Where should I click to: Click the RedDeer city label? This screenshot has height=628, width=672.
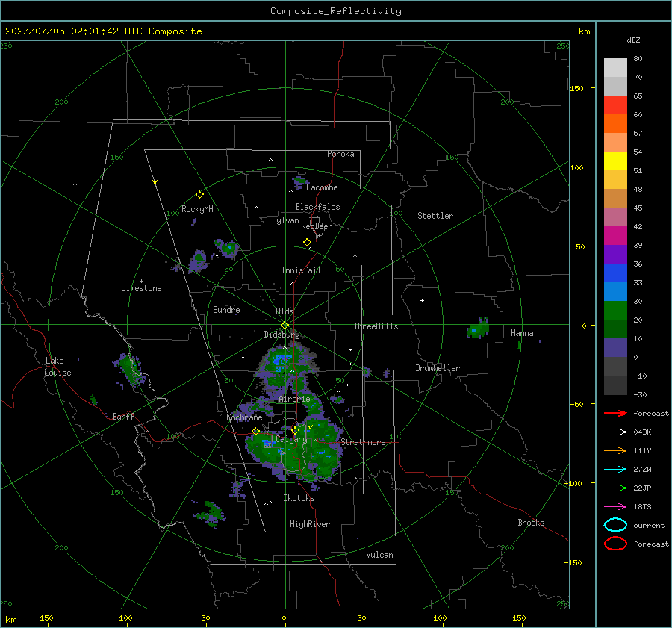(317, 226)
